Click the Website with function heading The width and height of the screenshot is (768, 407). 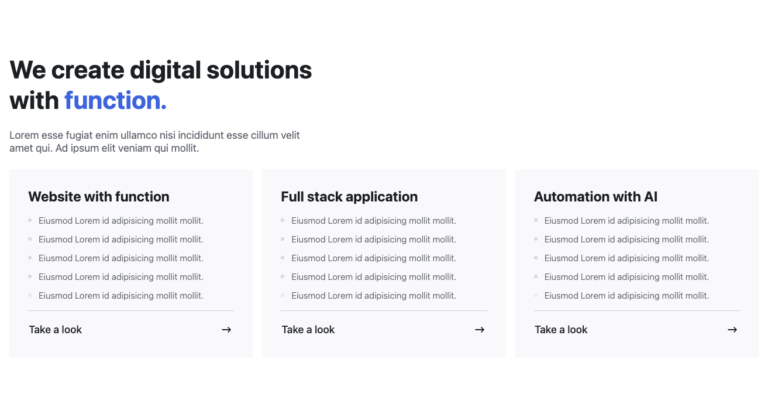99,197
